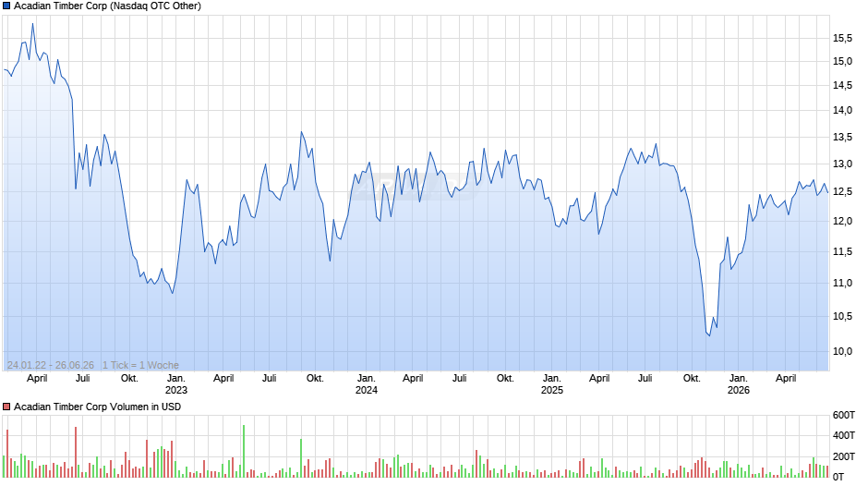The image size is (868, 486).
Task: Click the 'Okt.' label just before Jan. 2026
Action: 692,379
